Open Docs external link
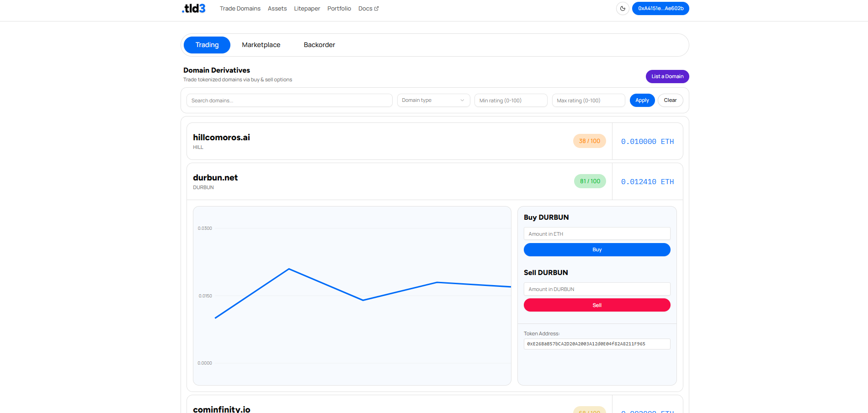 click(x=368, y=9)
